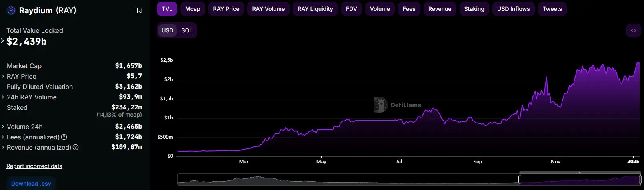Image resolution: width=644 pixels, height=190 pixels.
Task: Click the 14,13% of mcap text
Action: pyautogui.click(x=119, y=115)
